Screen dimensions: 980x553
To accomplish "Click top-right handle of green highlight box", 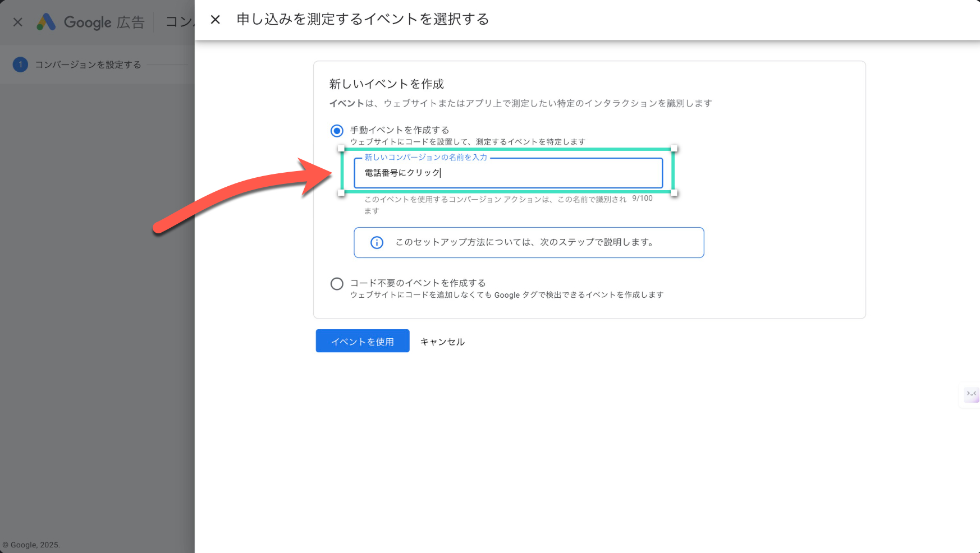I will (674, 149).
